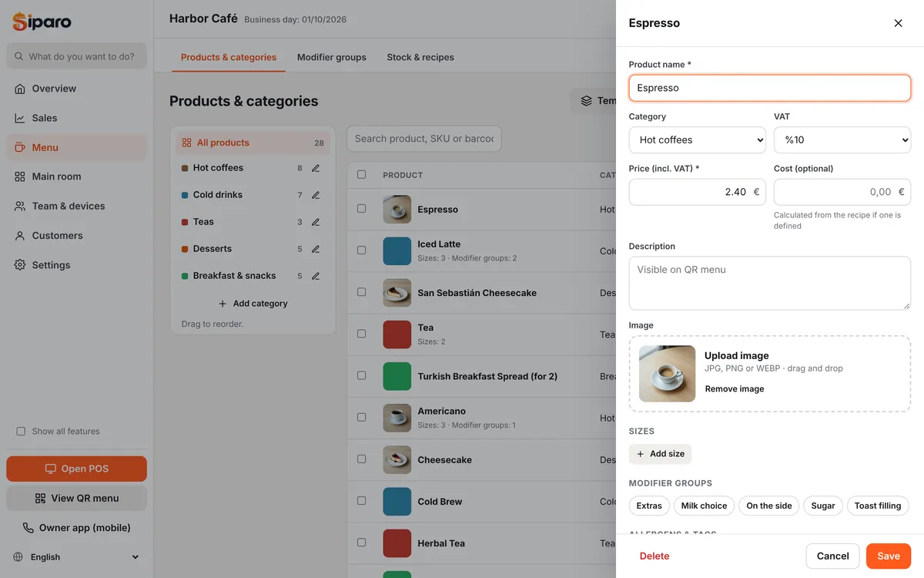Edit the Hot coffees category pencil
The height and width of the screenshot is (578, 924).
click(316, 168)
